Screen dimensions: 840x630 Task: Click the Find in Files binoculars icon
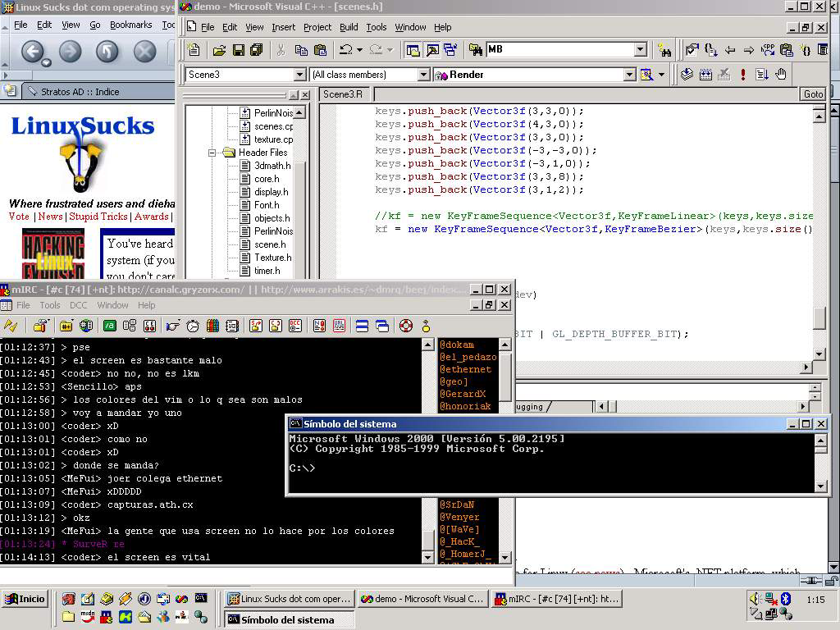(x=475, y=50)
